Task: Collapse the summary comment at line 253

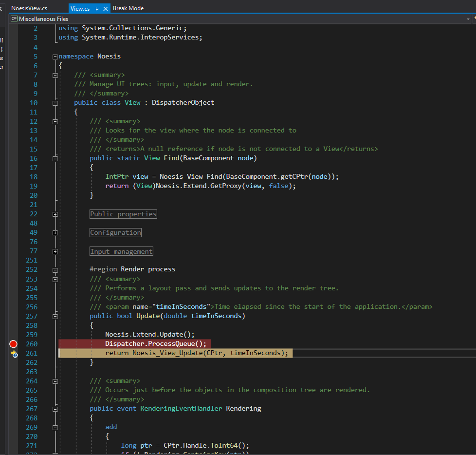Action: (x=55, y=279)
